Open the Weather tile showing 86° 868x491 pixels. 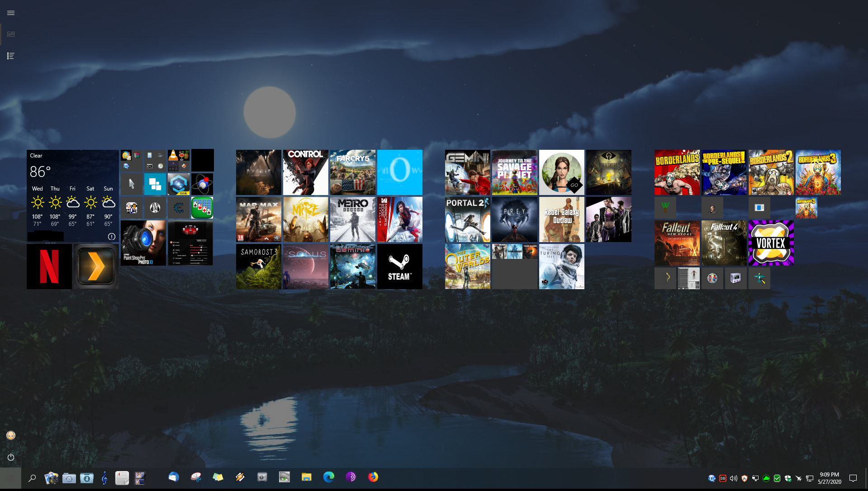[73, 195]
